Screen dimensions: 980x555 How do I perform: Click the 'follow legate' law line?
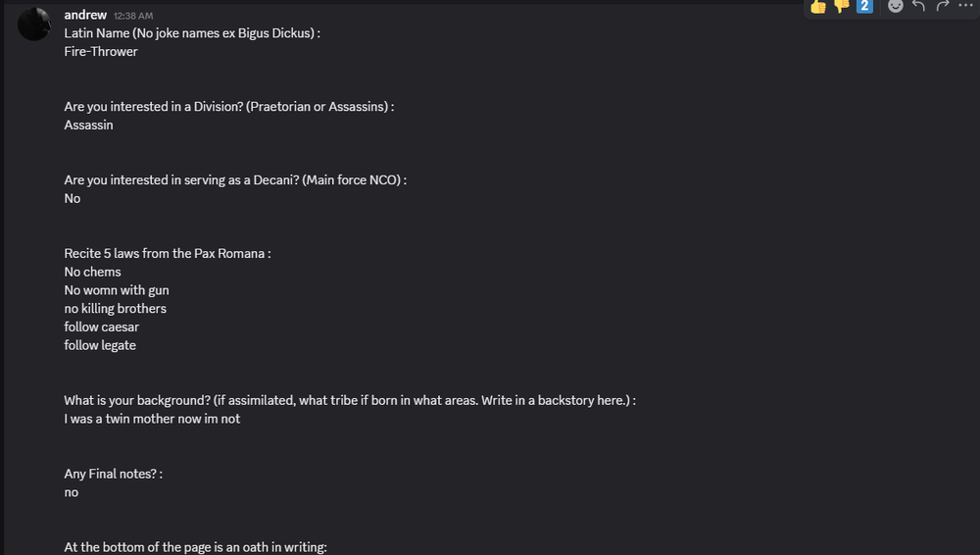[100, 345]
